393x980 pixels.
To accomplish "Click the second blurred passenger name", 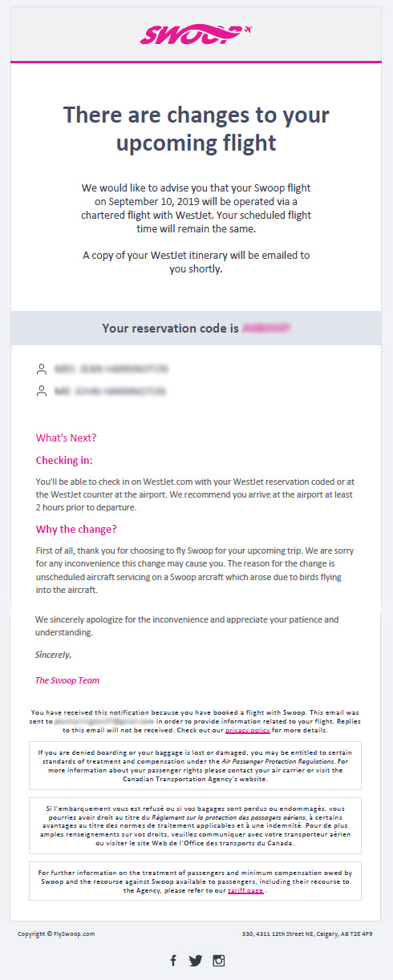I will point(111,391).
